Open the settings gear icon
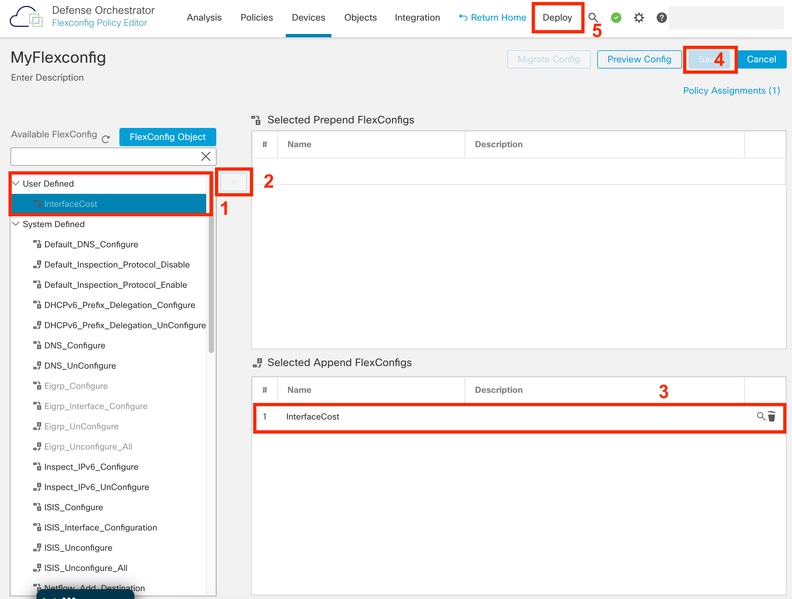The image size is (792, 599). 639,18
